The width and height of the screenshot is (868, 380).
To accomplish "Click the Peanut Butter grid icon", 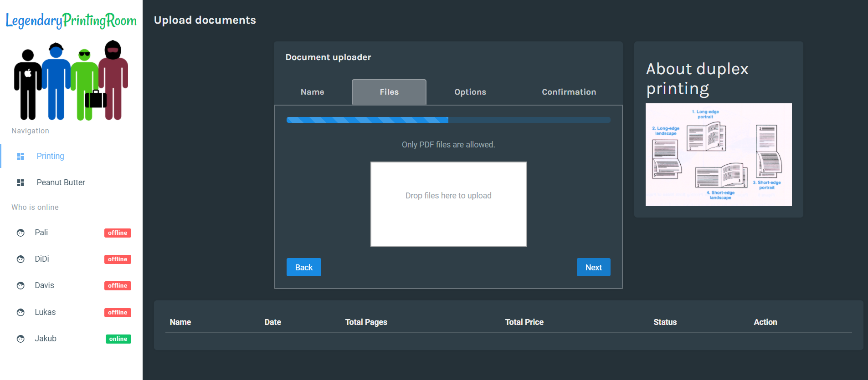I will (21, 182).
